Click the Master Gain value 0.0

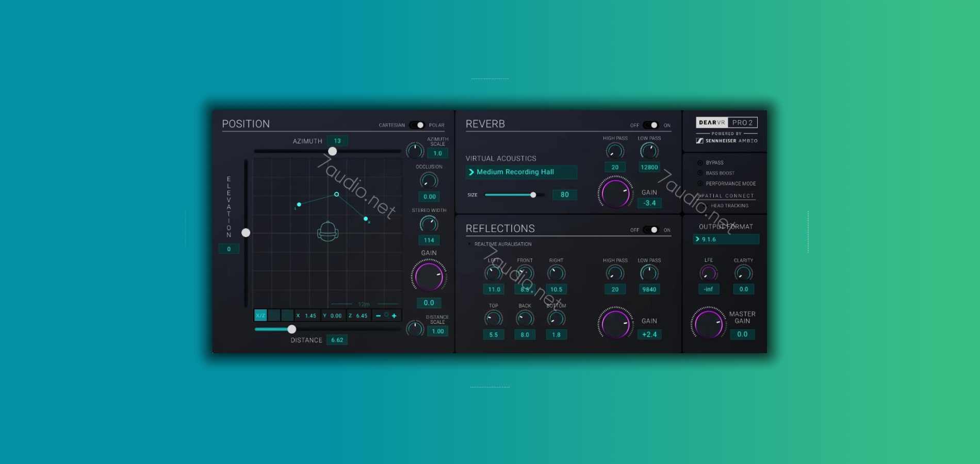pos(742,335)
